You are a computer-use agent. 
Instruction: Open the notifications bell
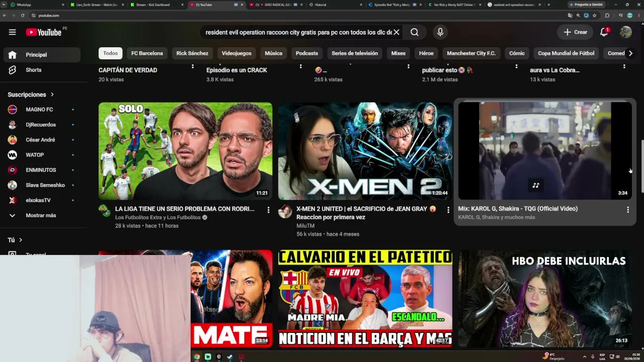604,32
